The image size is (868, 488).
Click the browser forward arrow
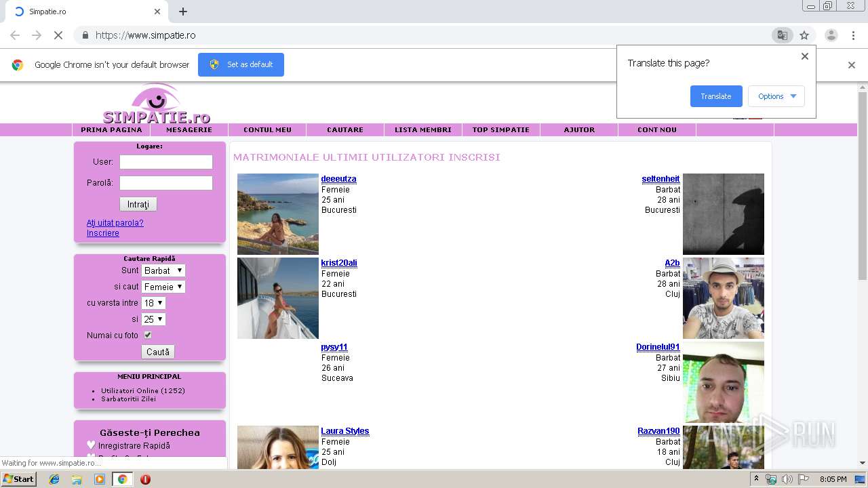click(37, 35)
